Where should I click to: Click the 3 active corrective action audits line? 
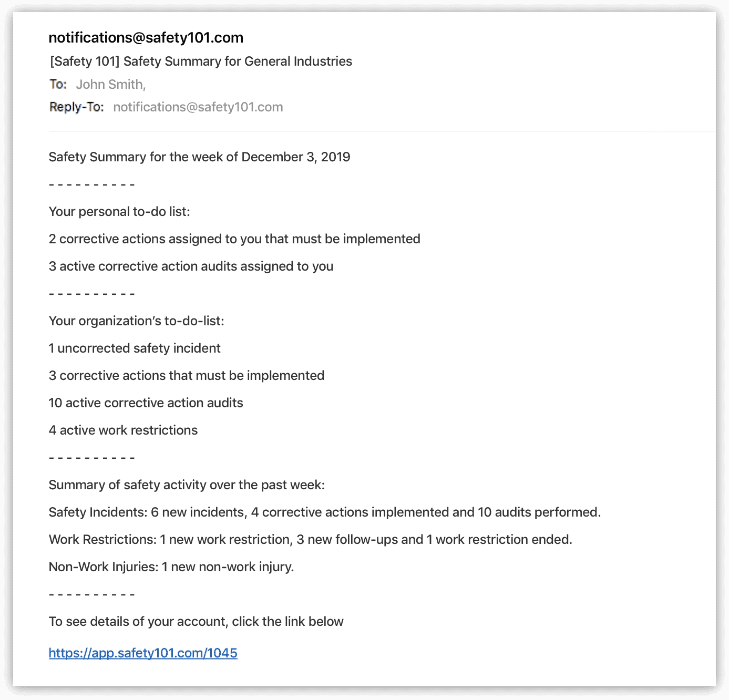coord(191,266)
